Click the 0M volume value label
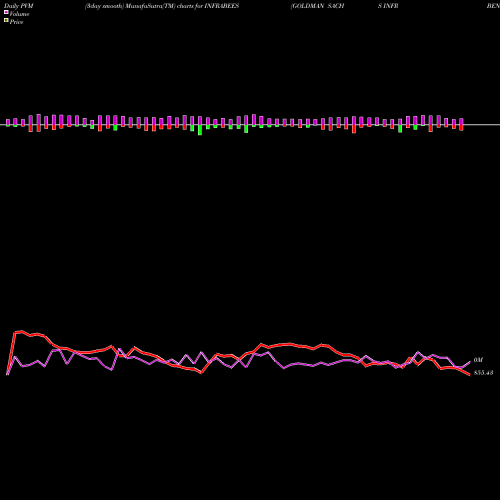Screen dimensions: 500x500 (478, 360)
